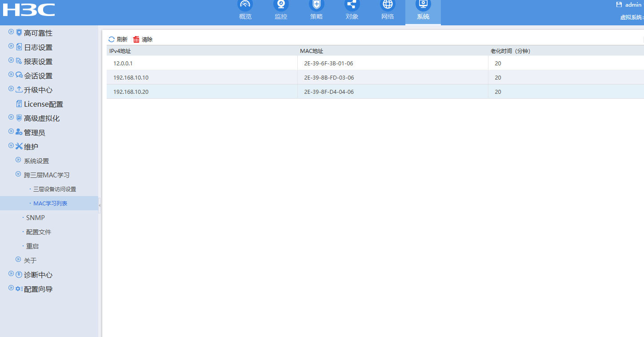The width and height of the screenshot is (644, 337).
Task: Click the 刷新 button text
Action: click(x=122, y=40)
